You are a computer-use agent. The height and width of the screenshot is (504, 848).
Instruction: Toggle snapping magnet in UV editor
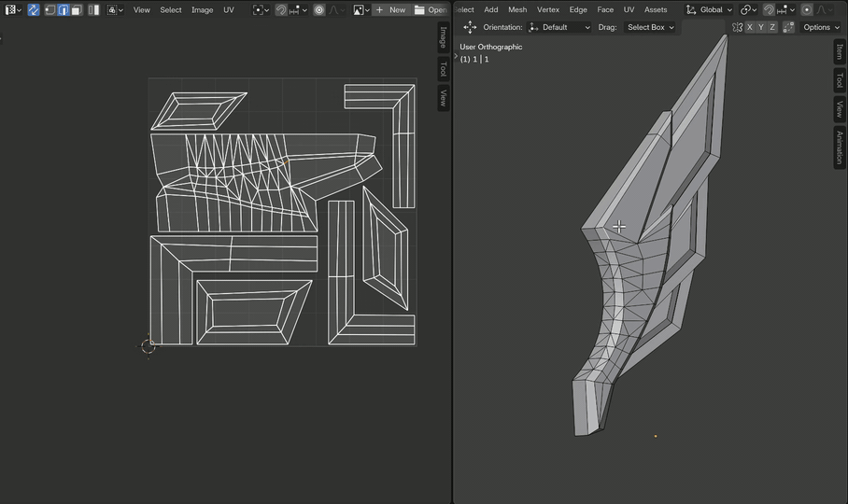(281, 9)
